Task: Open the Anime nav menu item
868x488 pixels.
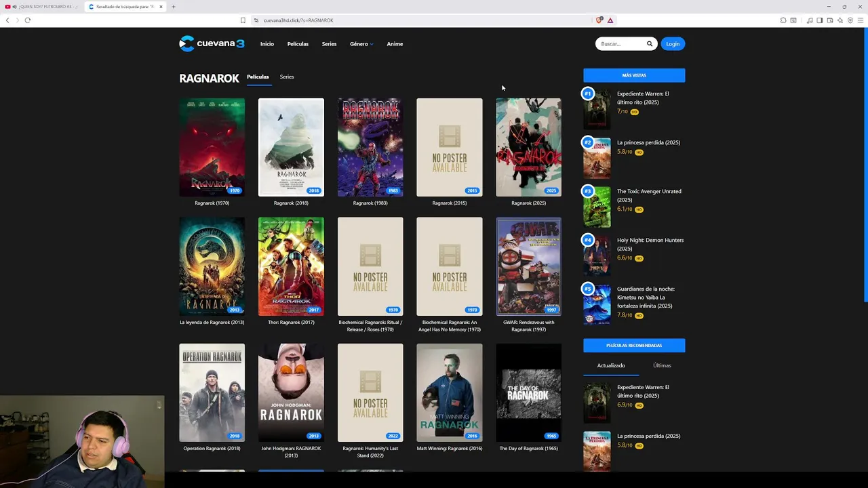Action: tap(395, 44)
